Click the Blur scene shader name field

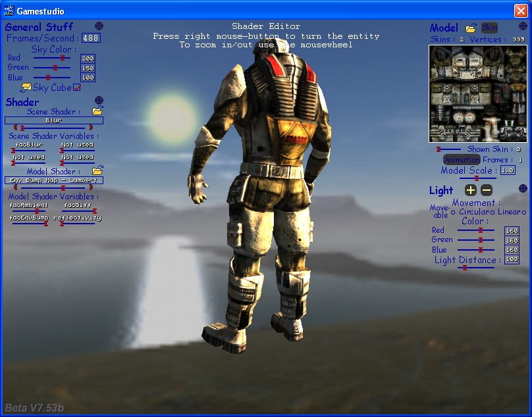click(54, 120)
